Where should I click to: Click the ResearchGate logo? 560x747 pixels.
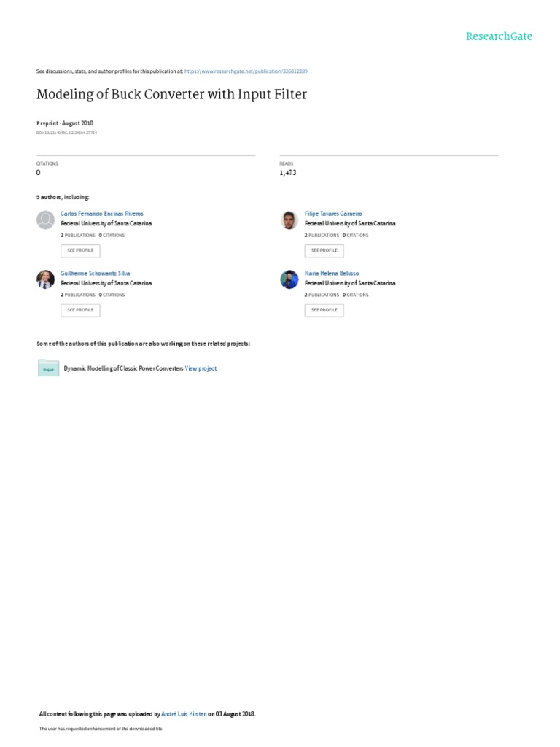pos(499,36)
